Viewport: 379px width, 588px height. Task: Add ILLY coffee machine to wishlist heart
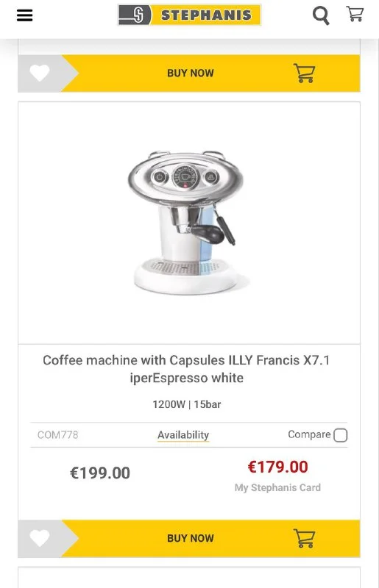tap(40, 538)
